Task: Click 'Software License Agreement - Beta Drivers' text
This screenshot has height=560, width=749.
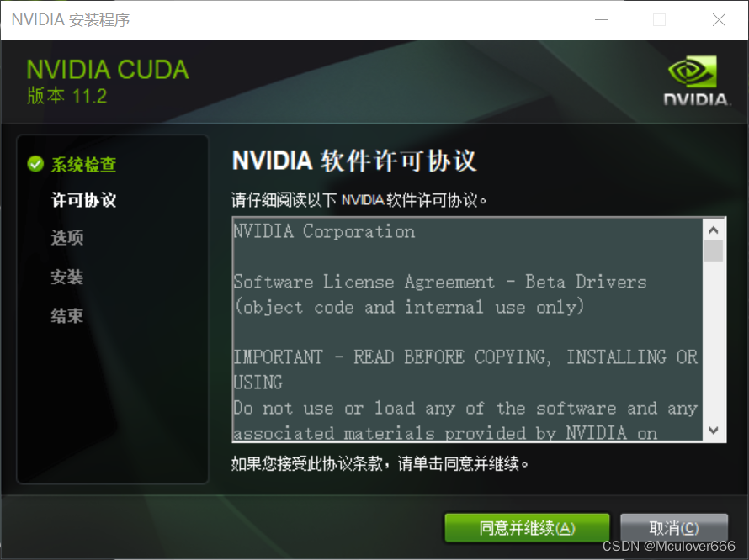Action: coord(440,283)
